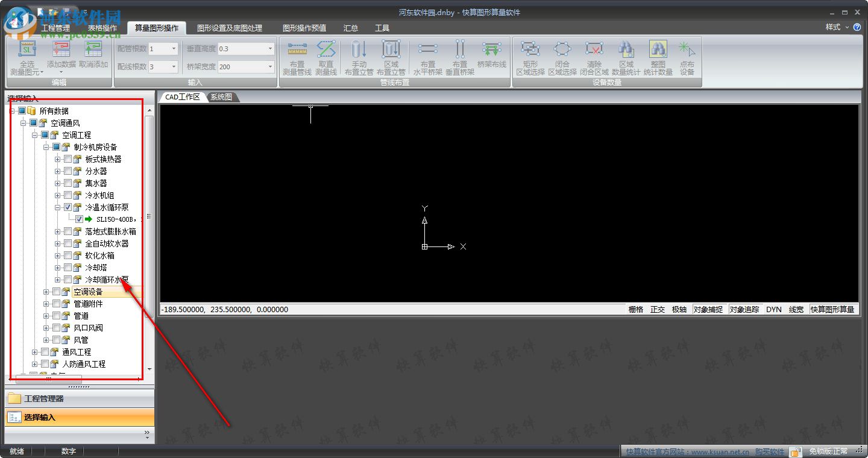The height and width of the screenshot is (458, 868).
Task: Click the unlock padlock status icon
Action: click(x=796, y=451)
